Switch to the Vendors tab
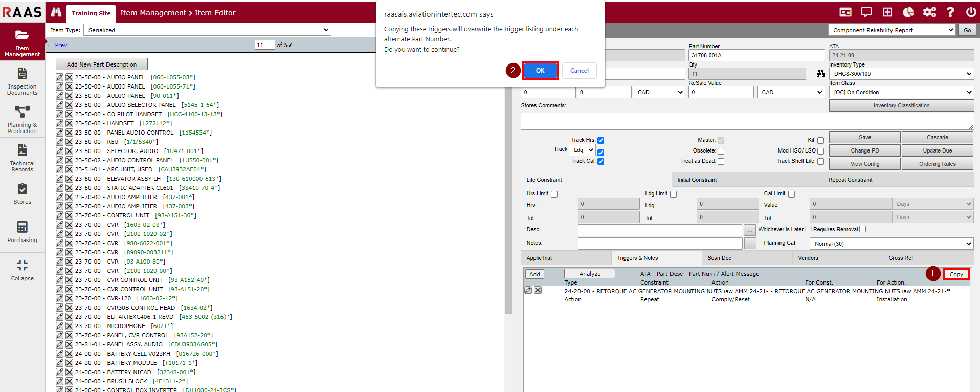Screen dimensions: 980x392 click(808, 258)
